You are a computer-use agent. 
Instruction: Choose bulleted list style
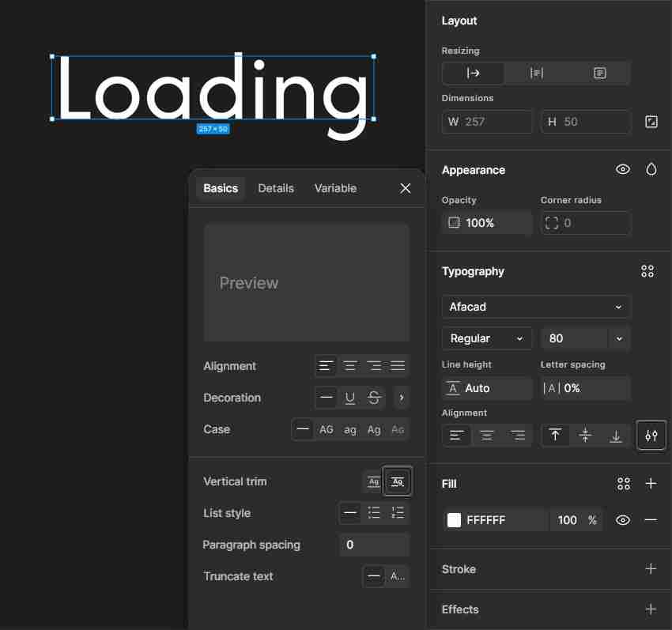coord(374,512)
